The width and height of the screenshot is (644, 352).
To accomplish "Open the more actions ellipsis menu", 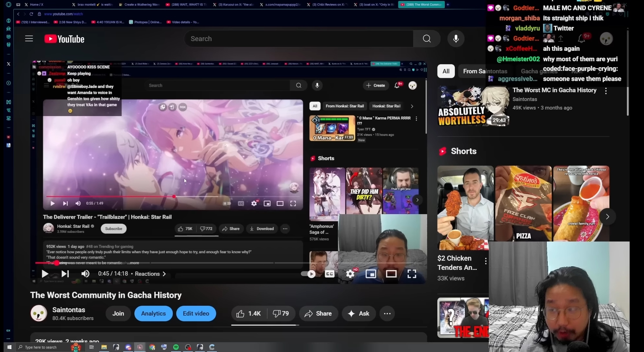I will pos(387,314).
